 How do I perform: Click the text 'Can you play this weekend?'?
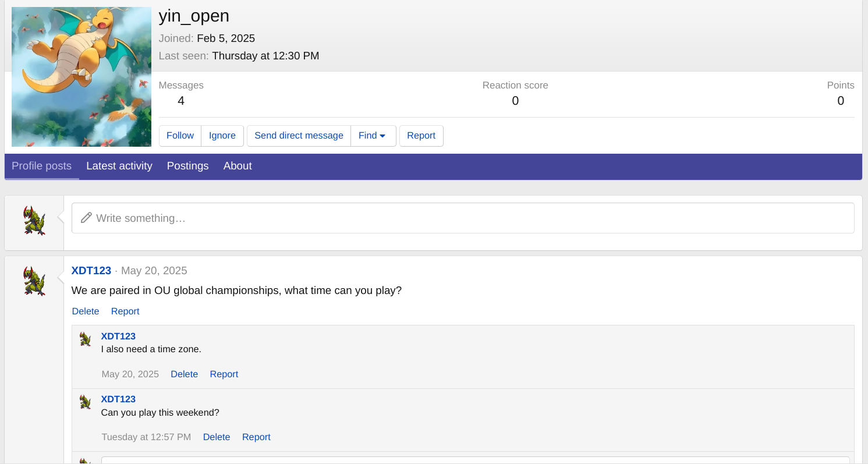[x=160, y=413]
